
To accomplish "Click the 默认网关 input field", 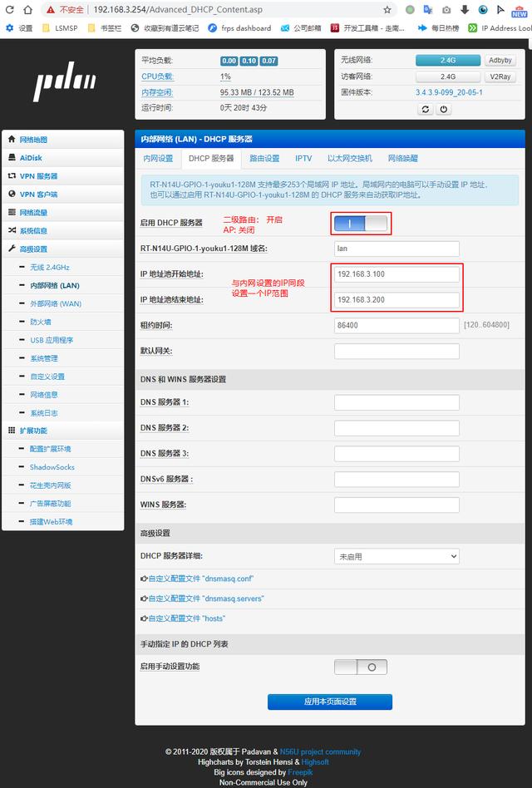I will pos(397,352).
